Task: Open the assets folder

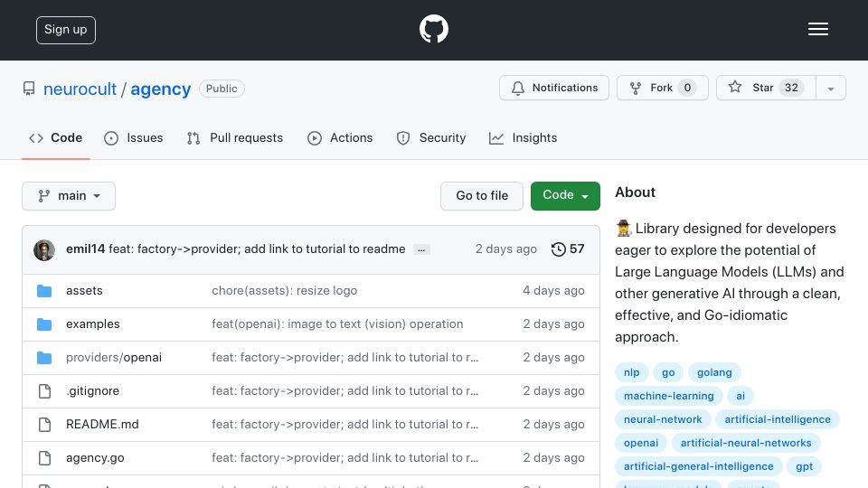Action: point(84,290)
